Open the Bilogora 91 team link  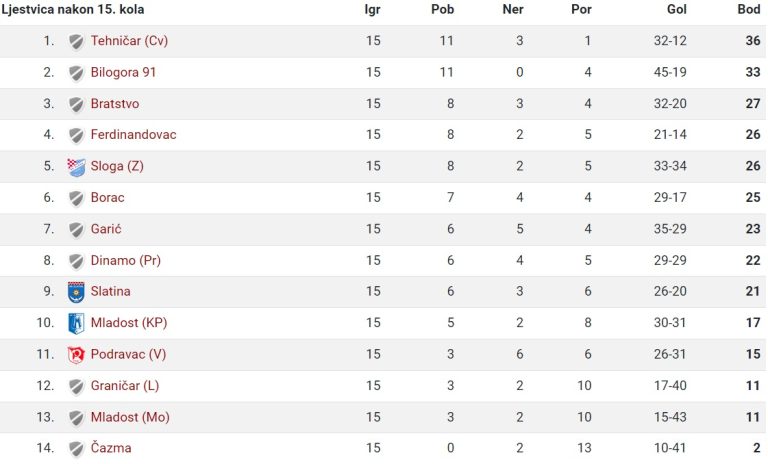(123, 73)
